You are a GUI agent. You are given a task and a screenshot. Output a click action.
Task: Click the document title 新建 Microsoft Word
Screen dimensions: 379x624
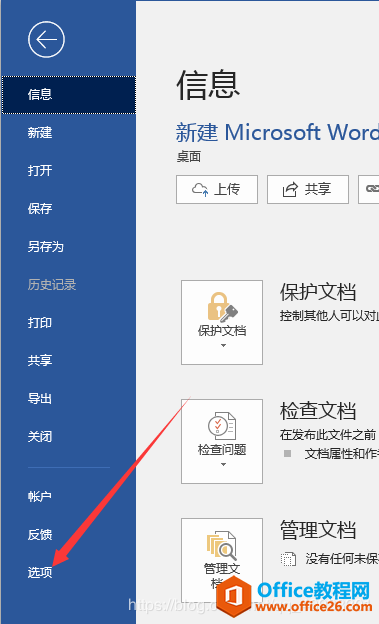click(277, 133)
